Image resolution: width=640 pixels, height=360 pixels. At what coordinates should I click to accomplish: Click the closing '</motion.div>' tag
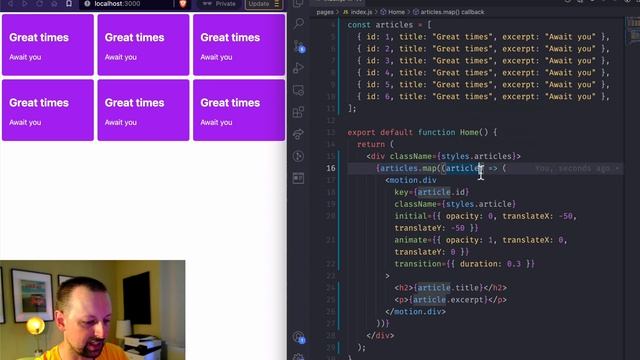[416, 312]
